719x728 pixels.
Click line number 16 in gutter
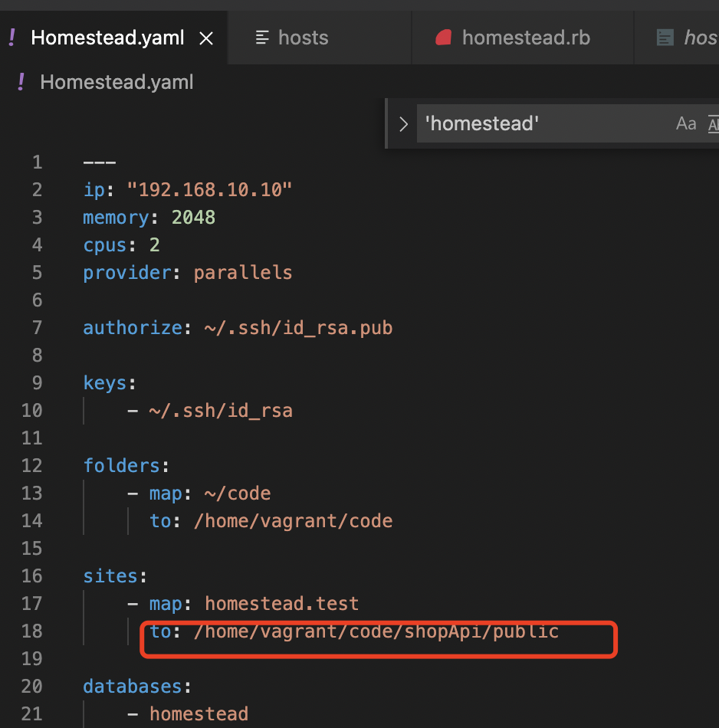pyautogui.click(x=31, y=576)
